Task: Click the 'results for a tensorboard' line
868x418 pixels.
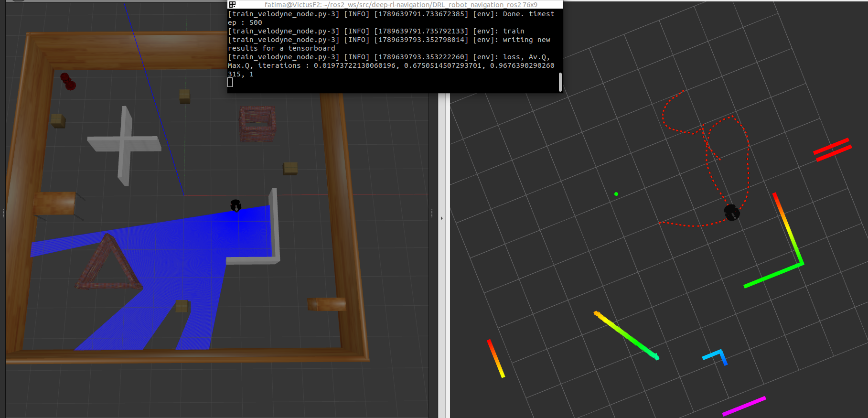Action: [x=281, y=48]
